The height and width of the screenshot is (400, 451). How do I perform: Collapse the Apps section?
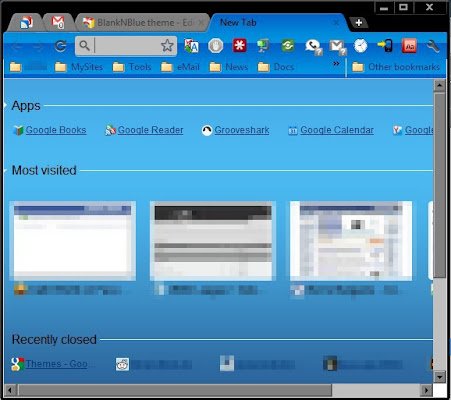click(5, 105)
